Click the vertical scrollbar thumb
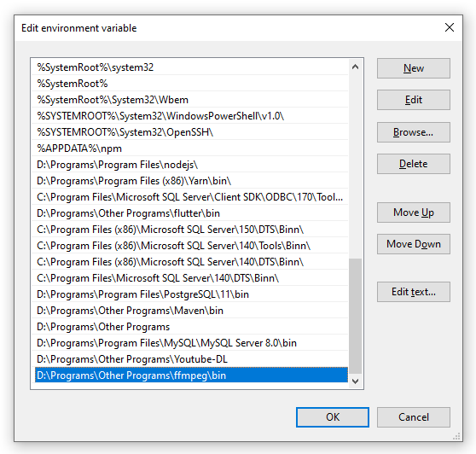Image resolution: width=476 pixels, height=454 pixels. pyautogui.click(x=355, y=316)
